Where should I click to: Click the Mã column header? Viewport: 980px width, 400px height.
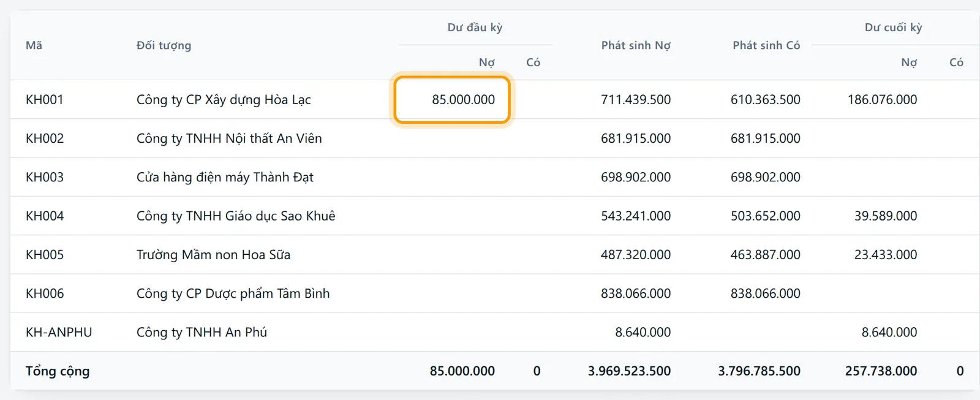(x=34, y=45)
